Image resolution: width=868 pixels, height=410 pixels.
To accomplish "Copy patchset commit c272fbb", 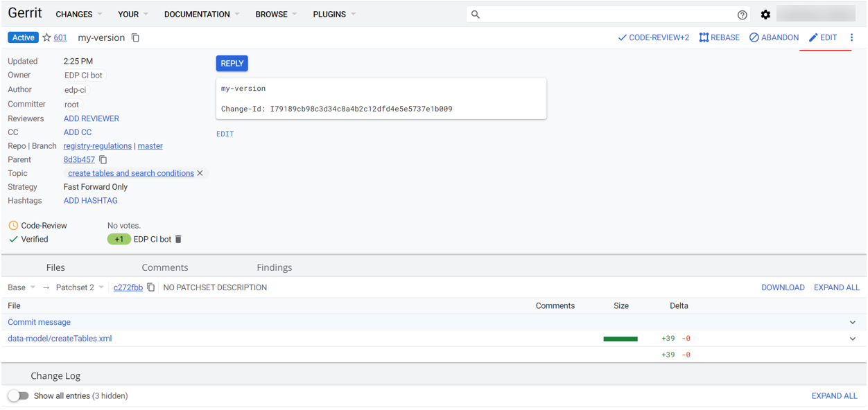I will tap(151, 287).
